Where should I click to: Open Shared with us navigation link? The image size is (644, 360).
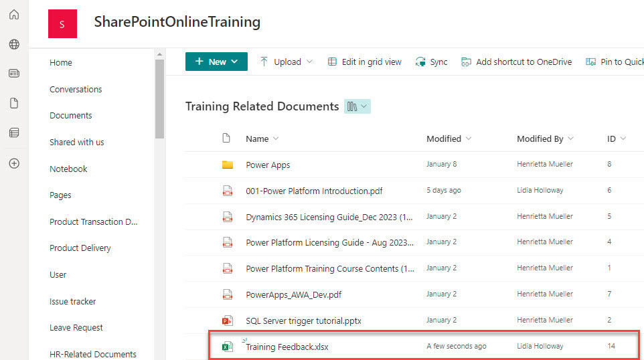pos(77,142)
